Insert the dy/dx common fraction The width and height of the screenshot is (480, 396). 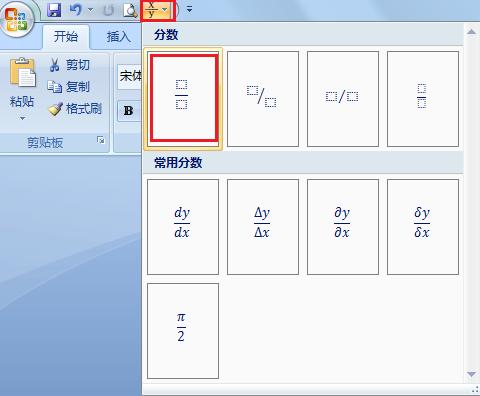pos(183,227)
